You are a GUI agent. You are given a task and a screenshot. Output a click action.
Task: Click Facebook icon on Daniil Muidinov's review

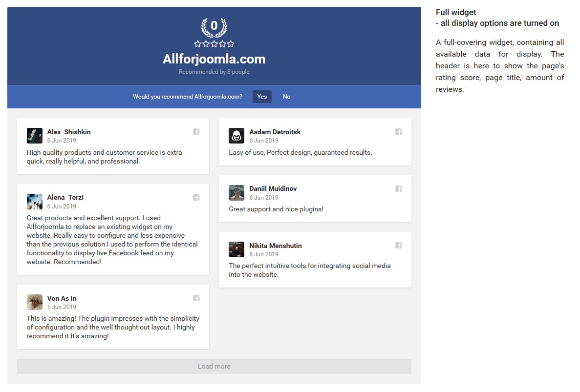click(398, 189)
